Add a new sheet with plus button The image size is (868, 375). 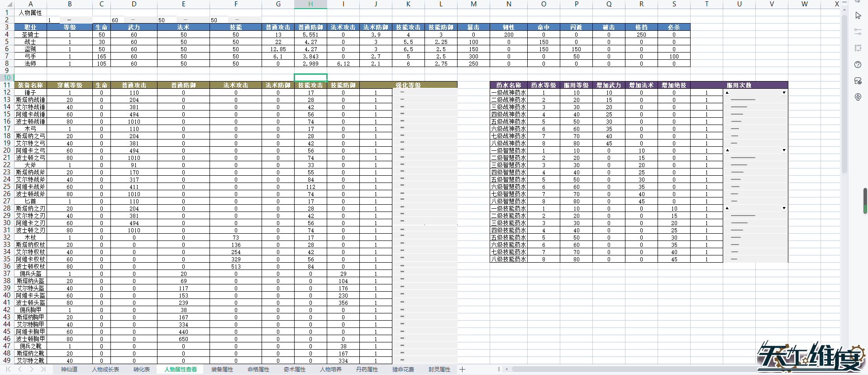pos(462,370)
